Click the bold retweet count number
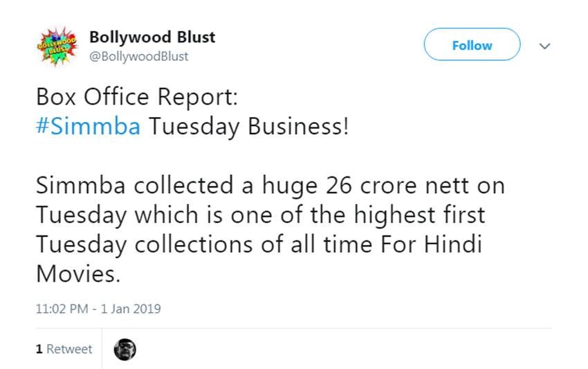The width and height of the screenshot is (588, 369). [39, 349]
